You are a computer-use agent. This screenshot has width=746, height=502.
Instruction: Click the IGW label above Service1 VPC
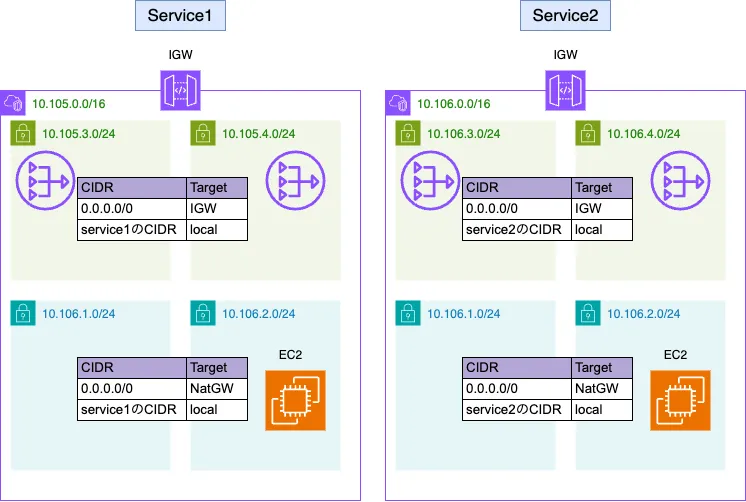point(180,55)
